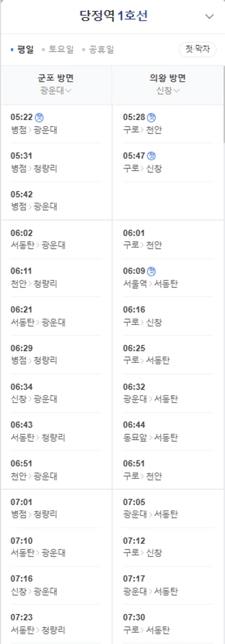Screen dimensions: 225x644
Task: Open the 신창 destination dropdown
Action: [168, 90]
